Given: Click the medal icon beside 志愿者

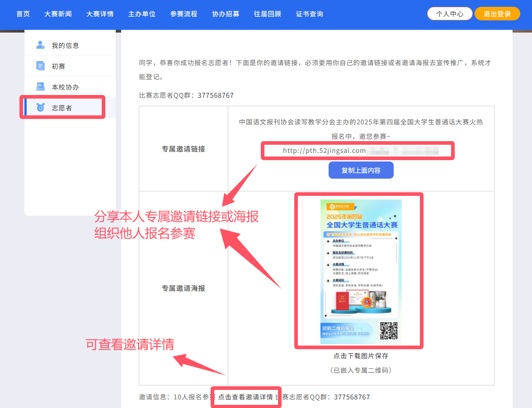Looking at the screenshot, I should [x=41, y=108].
